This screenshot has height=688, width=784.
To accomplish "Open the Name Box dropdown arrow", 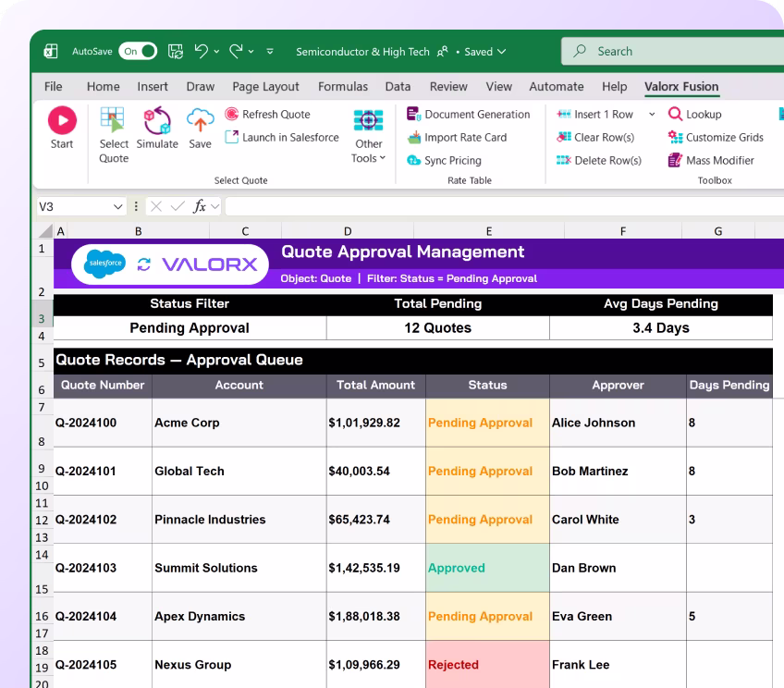I will 118,206.
